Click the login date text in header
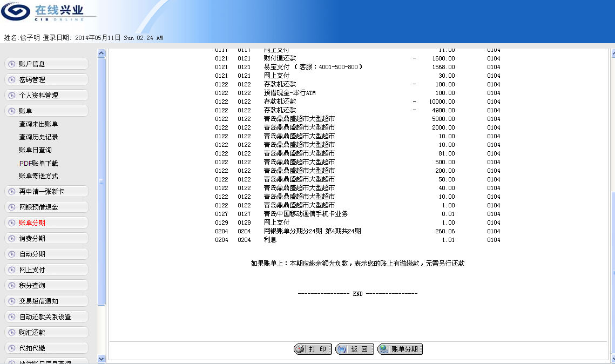The width and height of the screenshot is (615, 364). pos(103,38)
